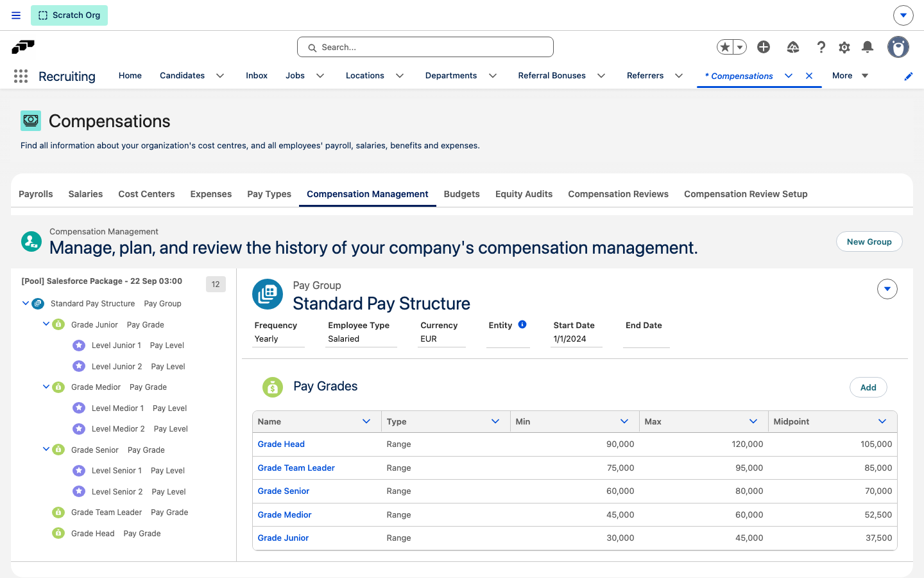Viewport: 924px width, 578px height.
Task: Collapse the Standard Pay Structure tree node
Action: pyautogui.click(x=26, y=303)
